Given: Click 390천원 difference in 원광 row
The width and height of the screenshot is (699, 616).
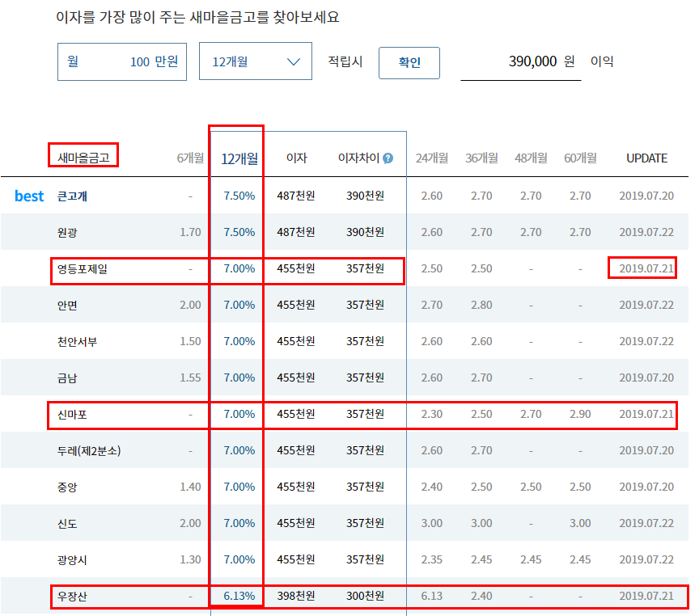Looking at the screenshot, I should [366, 232].
